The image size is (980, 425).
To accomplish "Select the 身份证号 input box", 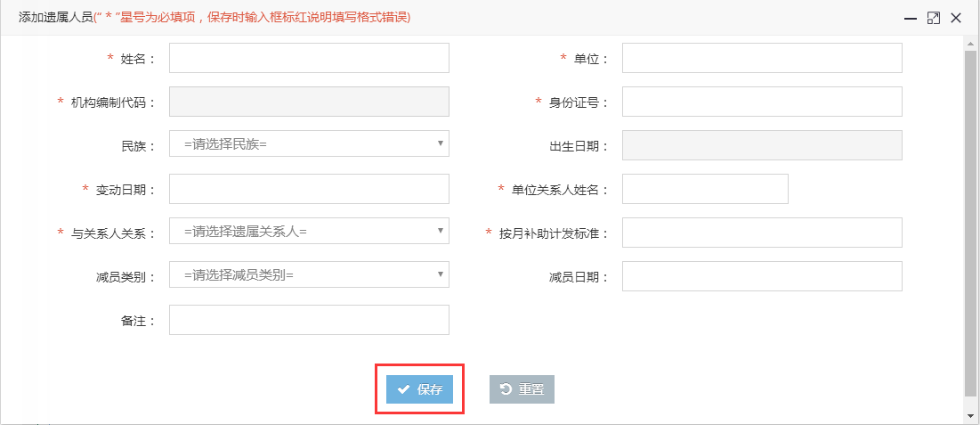I will pos(762,102).
